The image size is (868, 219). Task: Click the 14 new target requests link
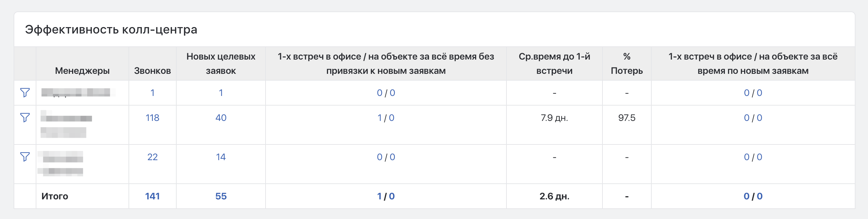pyautogui.click(x=221, y=157)
